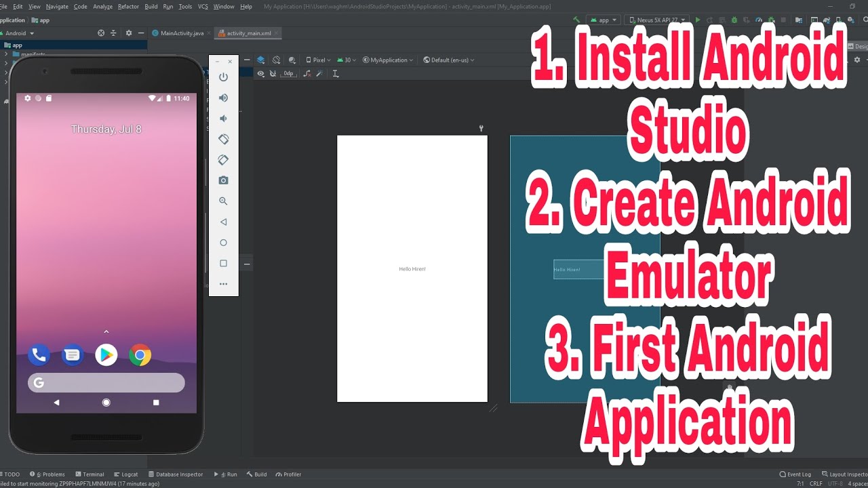Raise emulator volume with volume up icon
Viewport: 868px width, 488px height.
223,98
